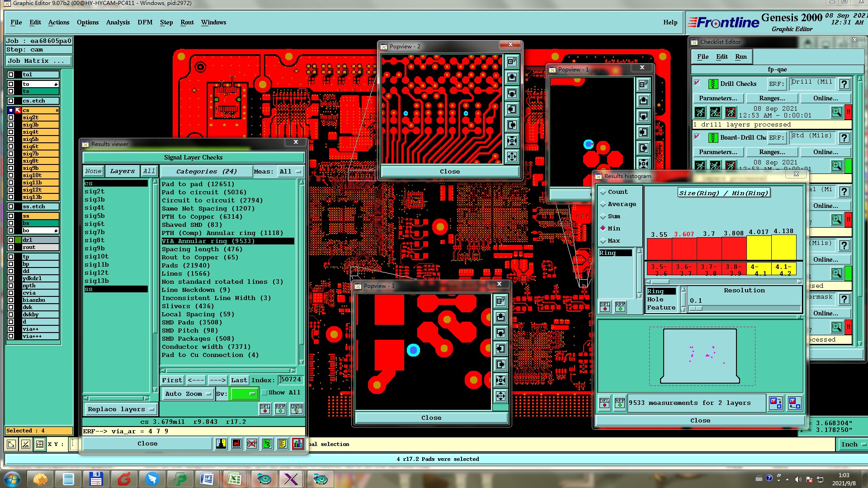Select the Max radio option in histogram
This screenshot has width=868, height=488.
603,241
